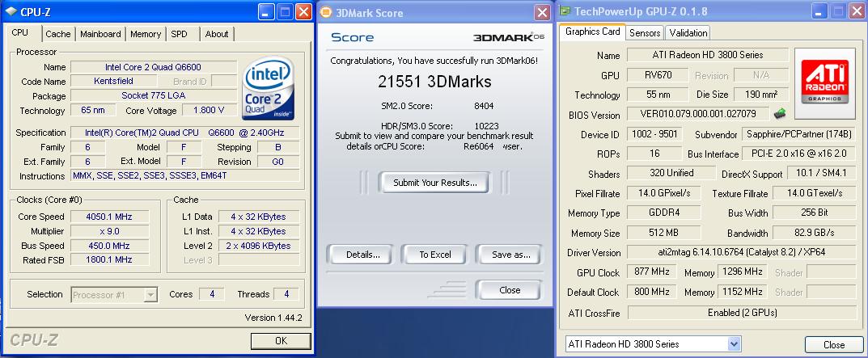
Task: Click the BIOS save chip icon
Action: [780, 113]
